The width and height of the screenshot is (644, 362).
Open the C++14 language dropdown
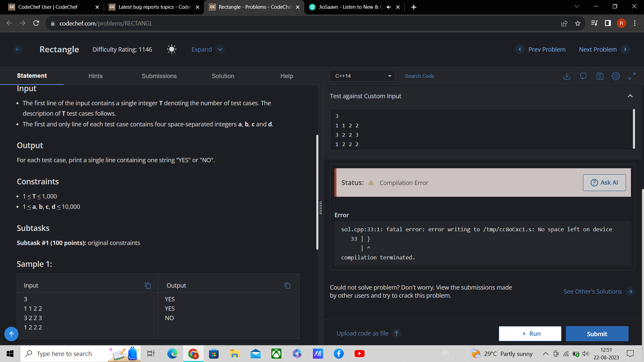pos(362,76)
